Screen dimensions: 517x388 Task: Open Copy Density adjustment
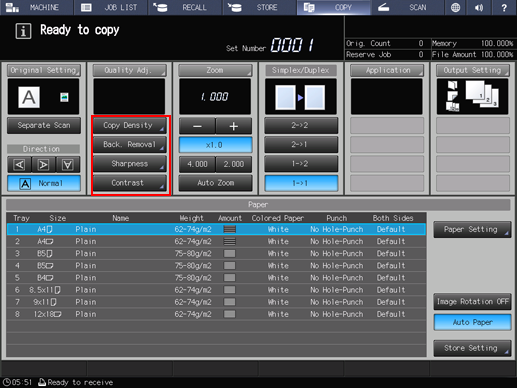pyautogui.click(x=129, y=125)
